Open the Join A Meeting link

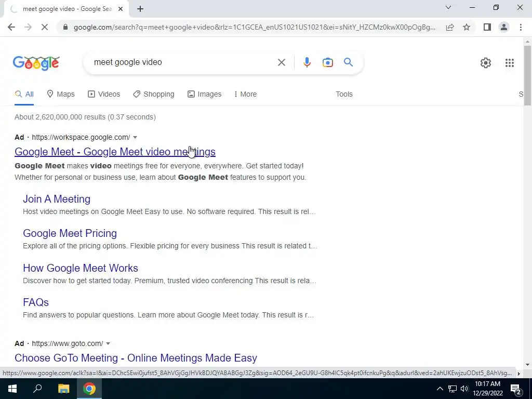point(57,199)
